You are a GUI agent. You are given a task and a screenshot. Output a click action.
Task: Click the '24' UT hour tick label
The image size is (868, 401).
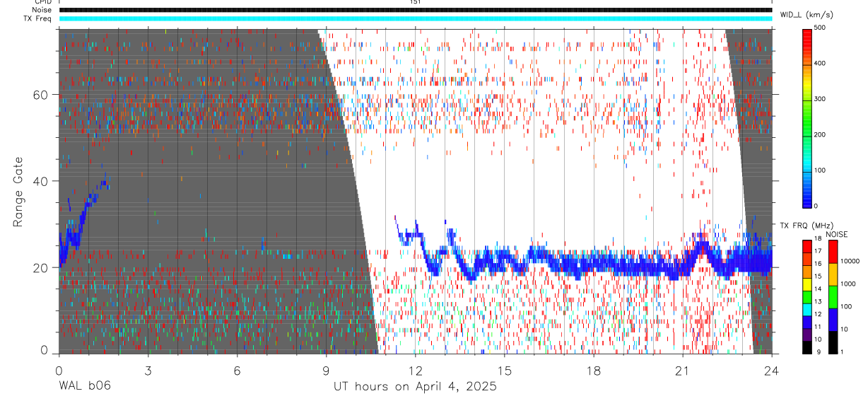tap(772, 371)
